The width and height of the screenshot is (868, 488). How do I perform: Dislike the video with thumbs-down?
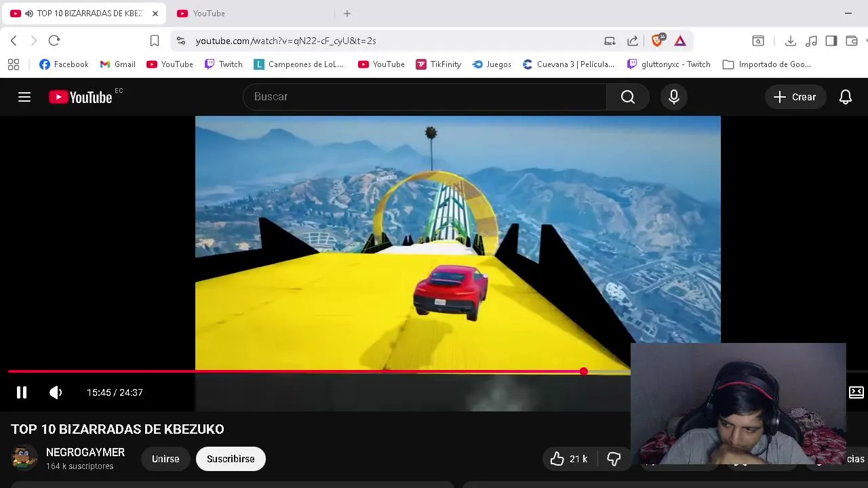614,459
